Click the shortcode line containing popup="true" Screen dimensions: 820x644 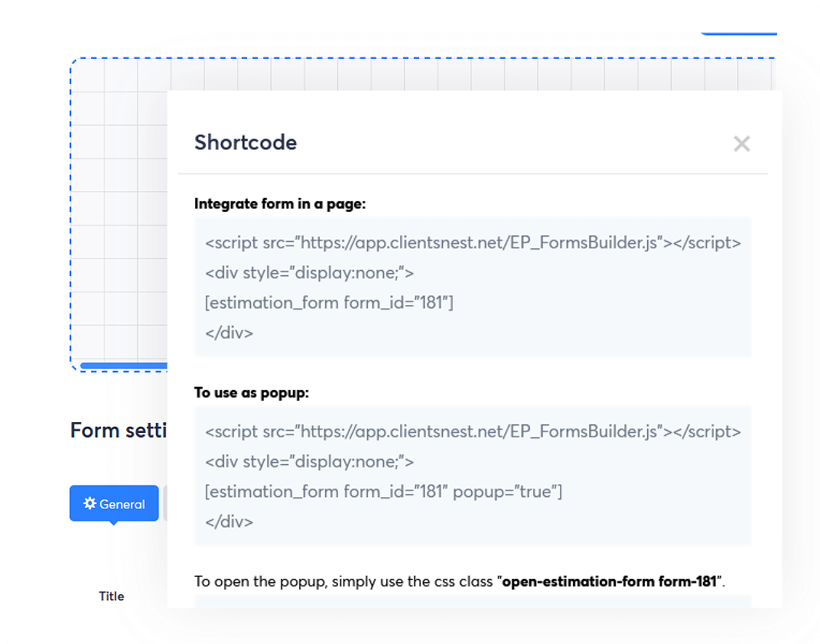tap(383, 491)
